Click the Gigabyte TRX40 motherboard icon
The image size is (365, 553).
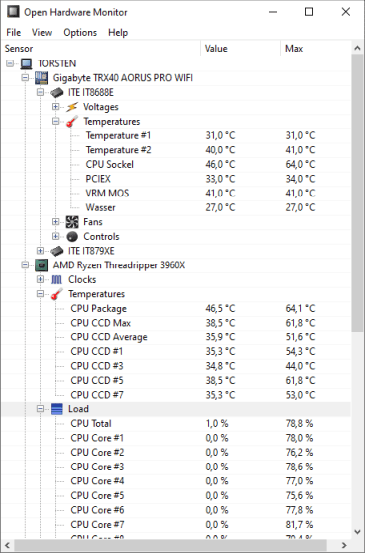coord(41,78)
